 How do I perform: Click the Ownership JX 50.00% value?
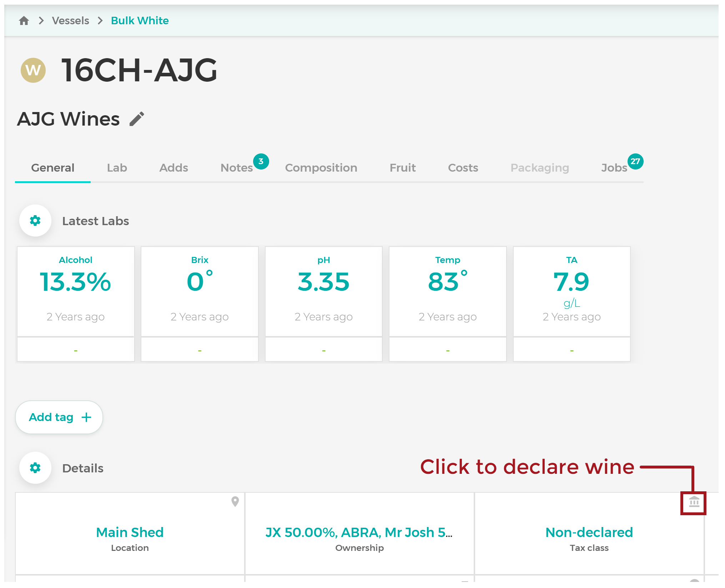[x=359, y=532]
